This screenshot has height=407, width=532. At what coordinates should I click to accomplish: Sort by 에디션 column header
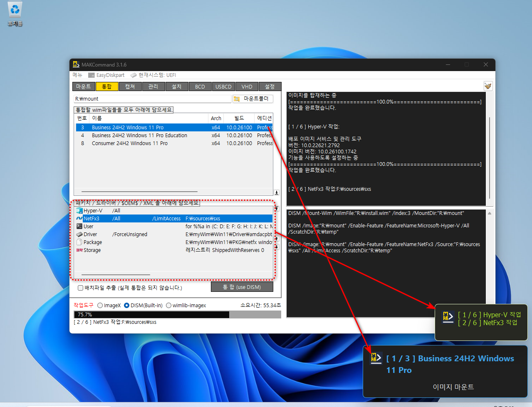(x=264, y=118)
